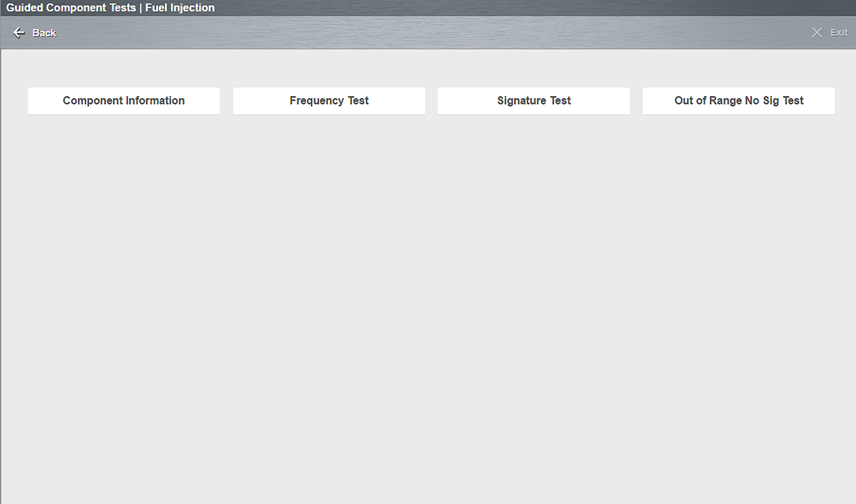Close the tests screen via the Exit cross
Screen dimensions: 856x504
pos(817,33)
